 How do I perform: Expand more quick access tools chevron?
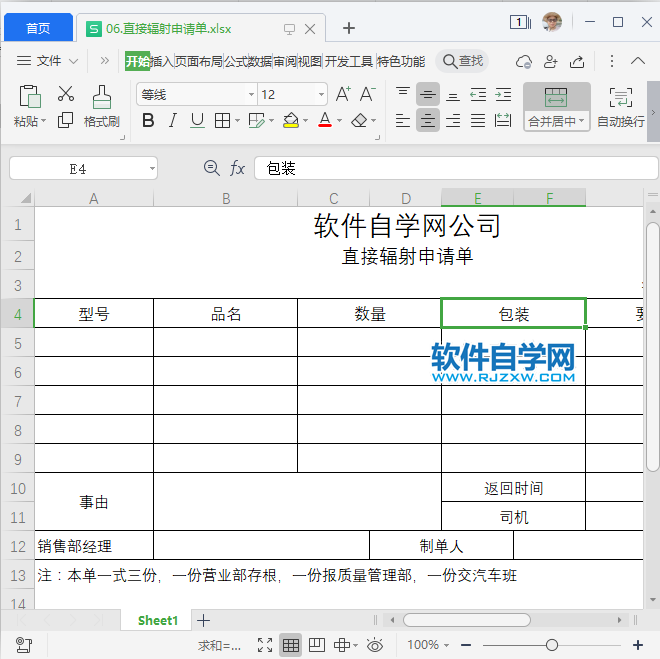104,61
